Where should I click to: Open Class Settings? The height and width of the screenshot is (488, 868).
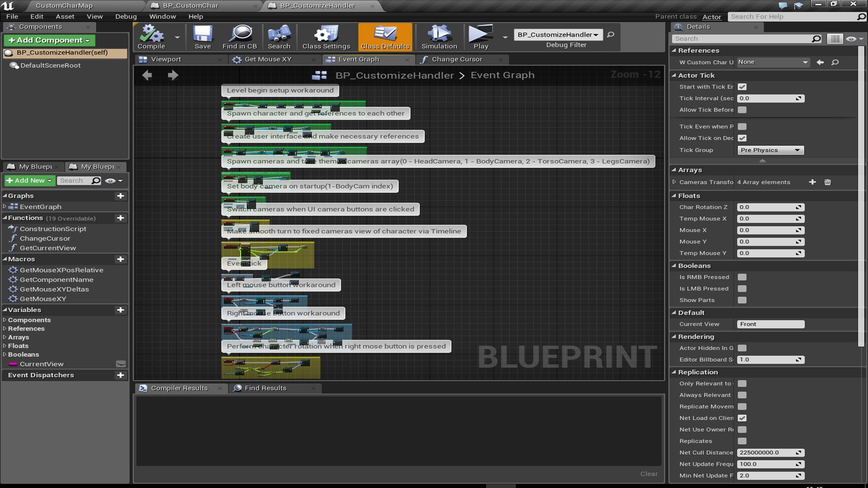[x=325, y=37]
